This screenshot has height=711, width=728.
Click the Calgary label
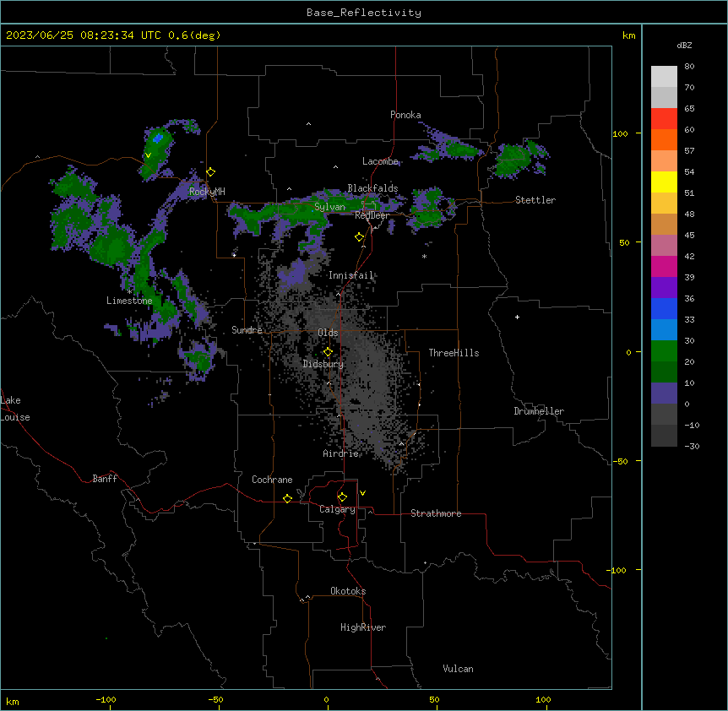coord(338,509)
